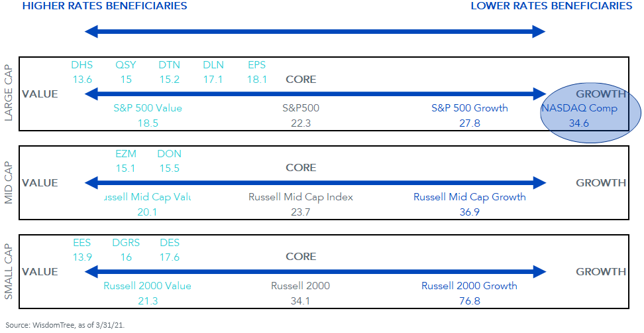
Task: Select the truncated Russell Mid Cap Value label
Action: click(148, 197)
